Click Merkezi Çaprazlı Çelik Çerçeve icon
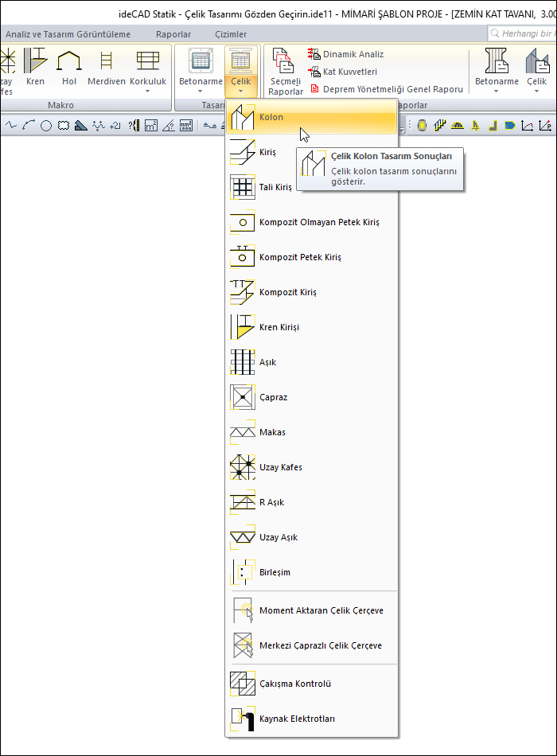557x756 pixels. click(x=242, y=645)
